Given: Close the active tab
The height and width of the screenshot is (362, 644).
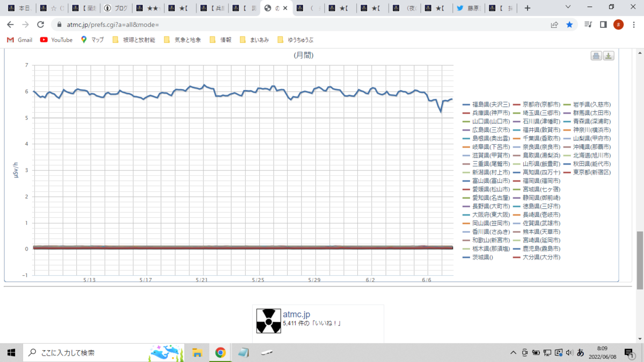Looking at the screenshot, I should [284, 8].
